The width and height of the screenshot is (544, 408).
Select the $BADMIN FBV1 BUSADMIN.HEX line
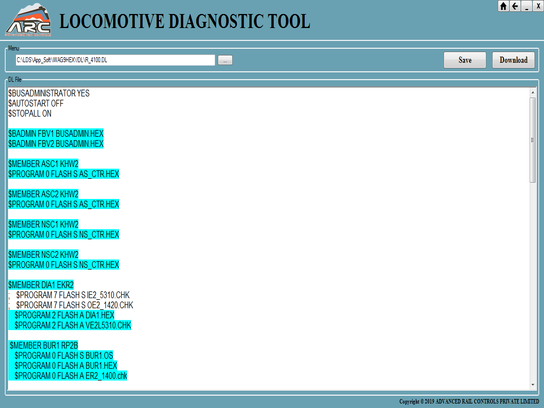click(56, 134)
